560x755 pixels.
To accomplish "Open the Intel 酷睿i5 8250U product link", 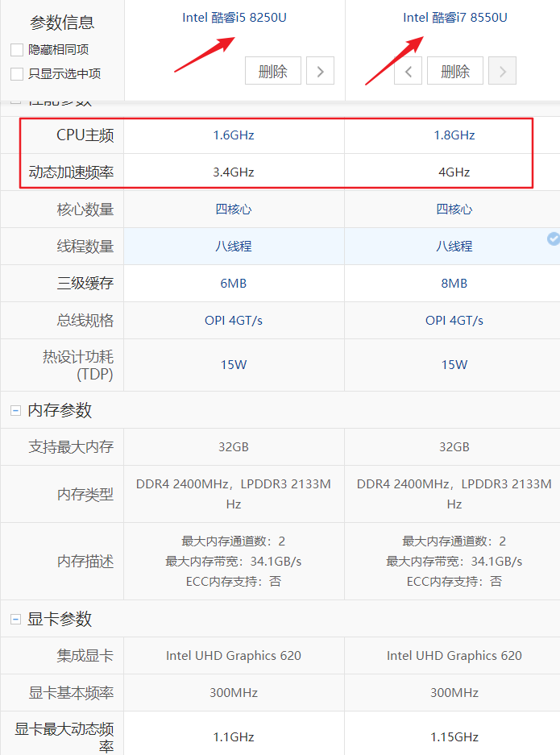I will click(234, 18).
